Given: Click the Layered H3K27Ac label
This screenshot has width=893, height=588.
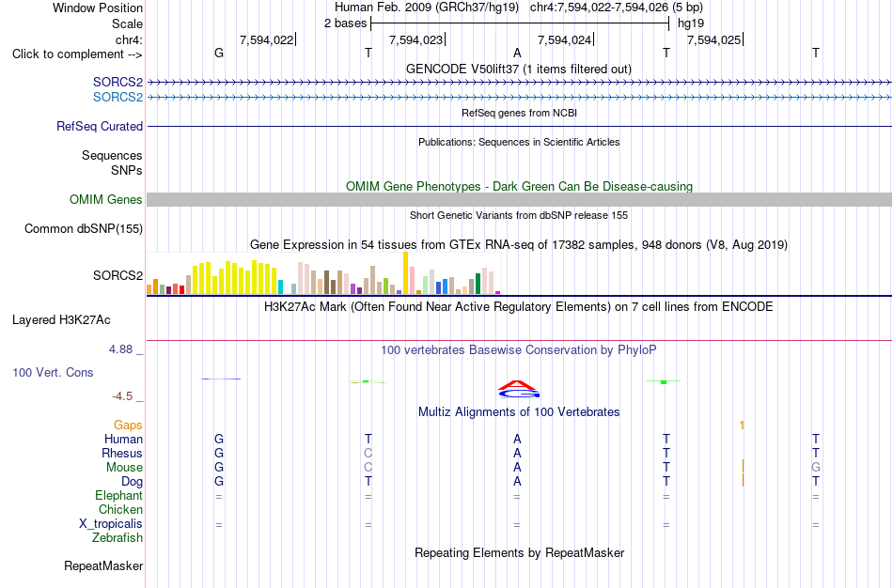Looking at the screenshot, I should pos(61,320).
